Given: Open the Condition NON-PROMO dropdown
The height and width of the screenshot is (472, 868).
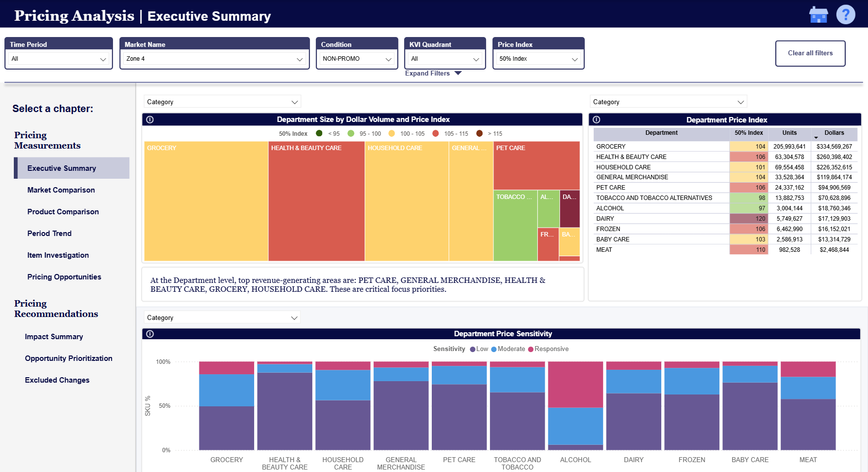Looking at the screenshot, I should (357, 59).
